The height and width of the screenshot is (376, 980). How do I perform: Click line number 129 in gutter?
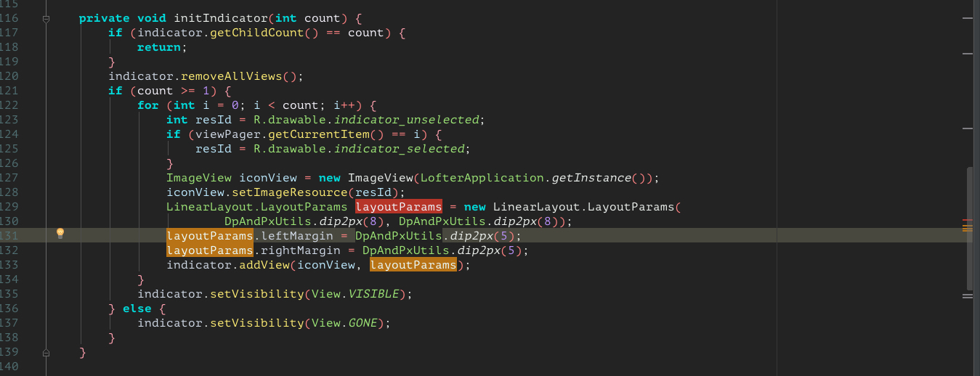pos(10,207)
